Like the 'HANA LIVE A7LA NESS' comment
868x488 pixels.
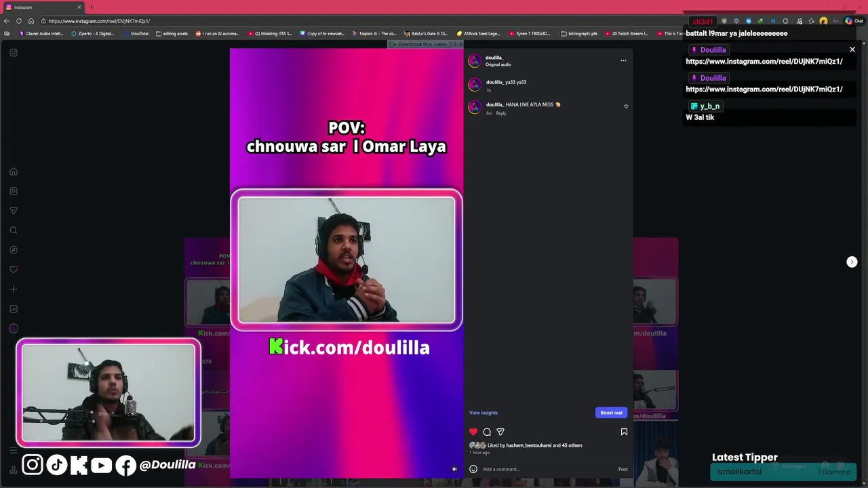[626, 106]
